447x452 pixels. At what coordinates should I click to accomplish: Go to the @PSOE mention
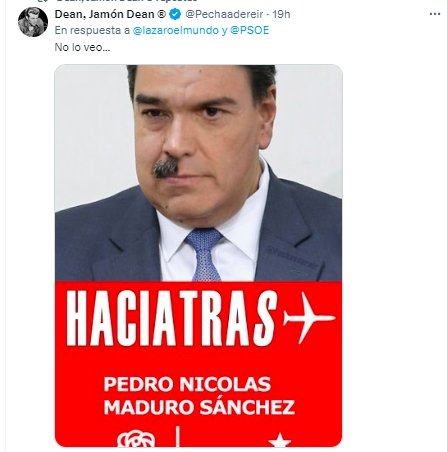[x=249, y=30]
